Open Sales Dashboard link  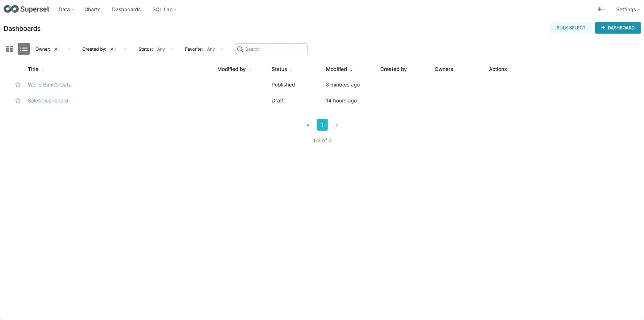point(48,101)
